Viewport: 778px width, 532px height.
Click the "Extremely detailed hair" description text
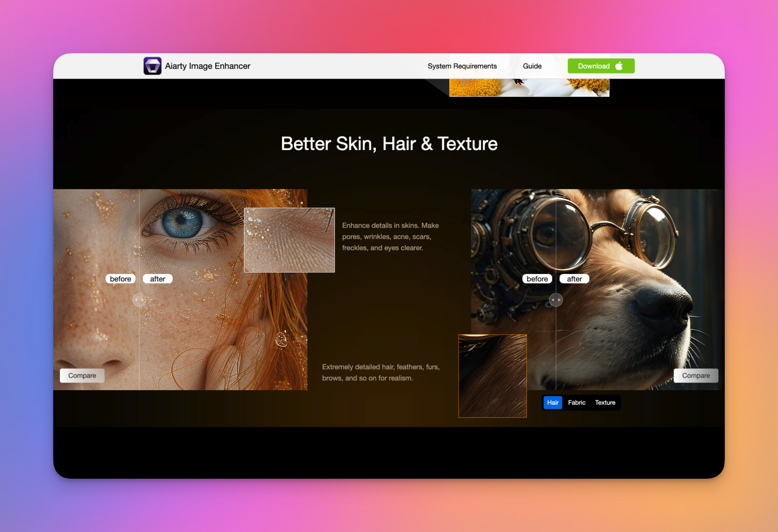coord(381,372)
